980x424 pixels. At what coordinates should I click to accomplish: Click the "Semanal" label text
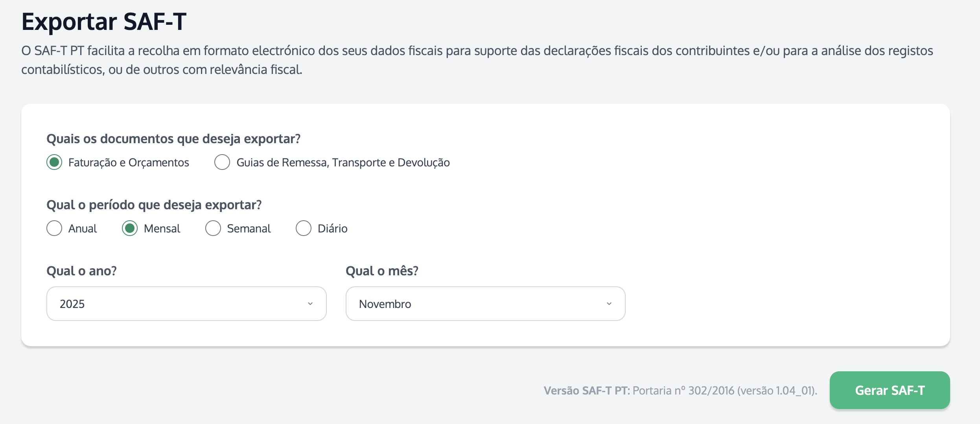[249, 229]
